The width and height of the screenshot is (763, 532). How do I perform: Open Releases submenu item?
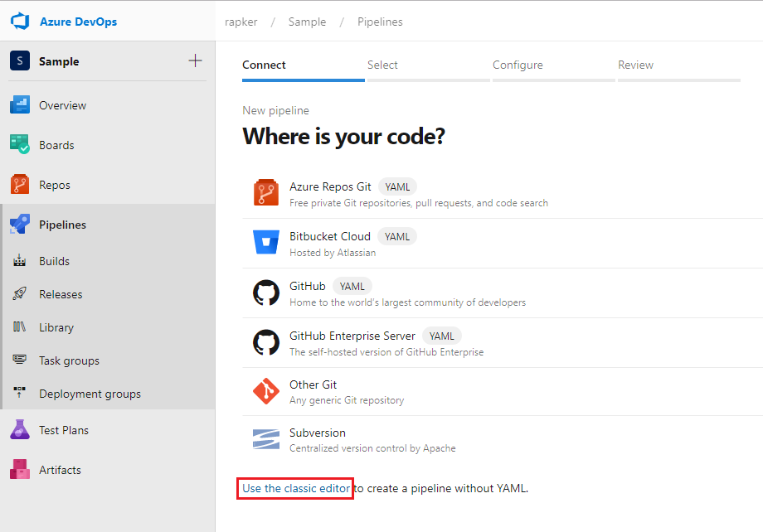[61, 294]
